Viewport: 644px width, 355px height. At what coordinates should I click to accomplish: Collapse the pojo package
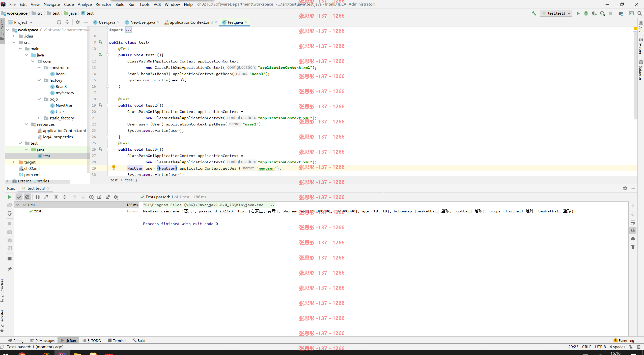click(x=39, y=99)
